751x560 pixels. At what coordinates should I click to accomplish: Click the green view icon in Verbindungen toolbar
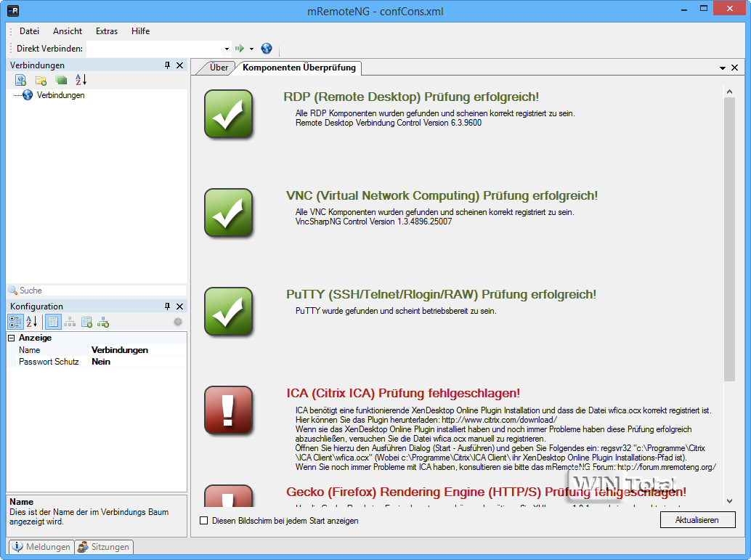[61, 80]
